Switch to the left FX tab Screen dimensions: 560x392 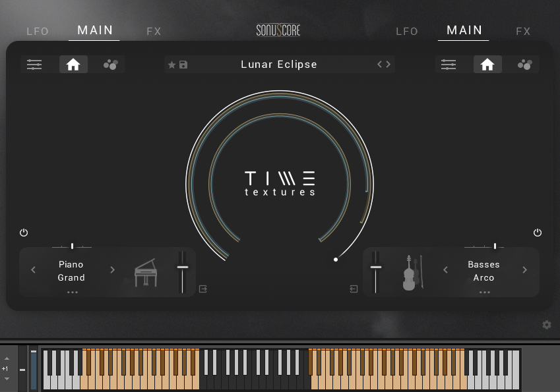tap(154, 32)
